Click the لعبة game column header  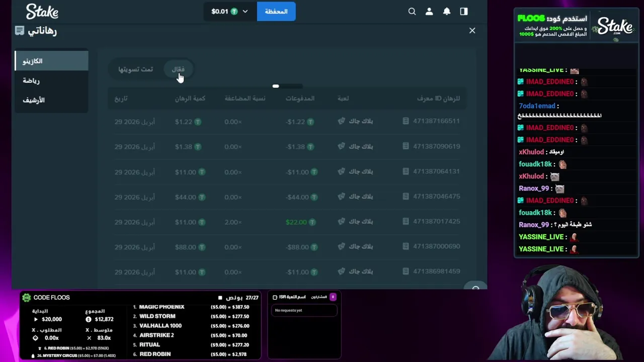coord(343,99)
